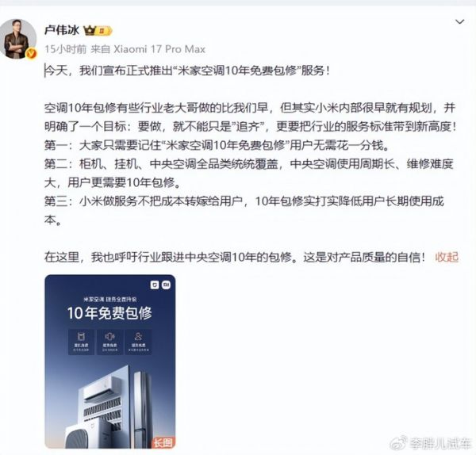Open the 10年免费包修 poster image
The image size is (476, 455).
(110, 361)
